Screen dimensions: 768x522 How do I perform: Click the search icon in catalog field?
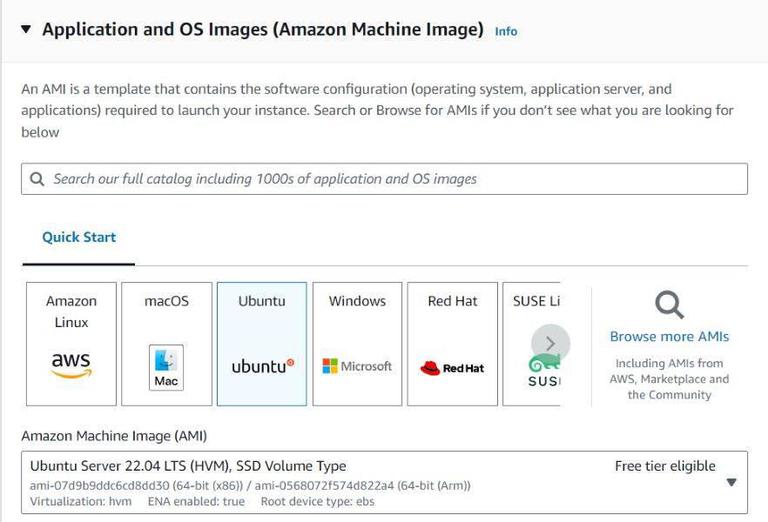coord(37,179)
